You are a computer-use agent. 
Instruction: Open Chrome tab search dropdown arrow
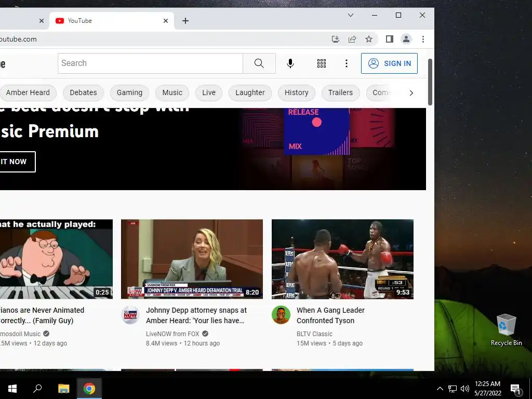[351, 15]
